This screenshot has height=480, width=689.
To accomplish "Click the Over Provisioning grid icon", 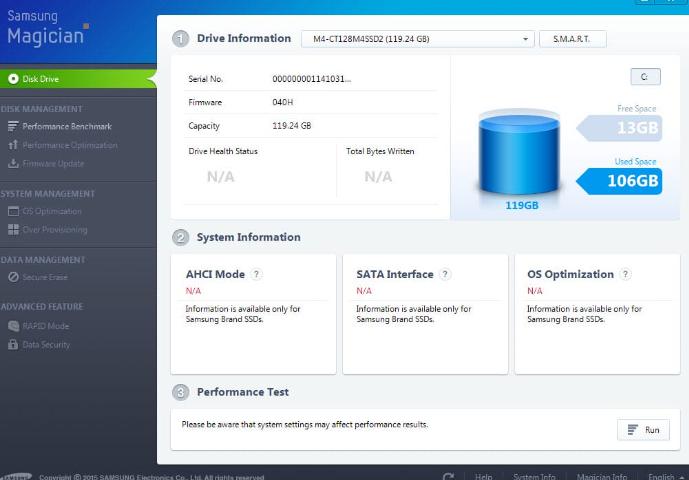I will 13,229.
